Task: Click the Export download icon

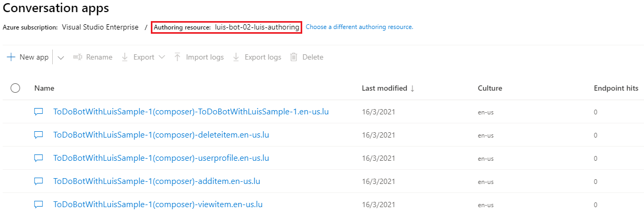Action: pos(125,57)
